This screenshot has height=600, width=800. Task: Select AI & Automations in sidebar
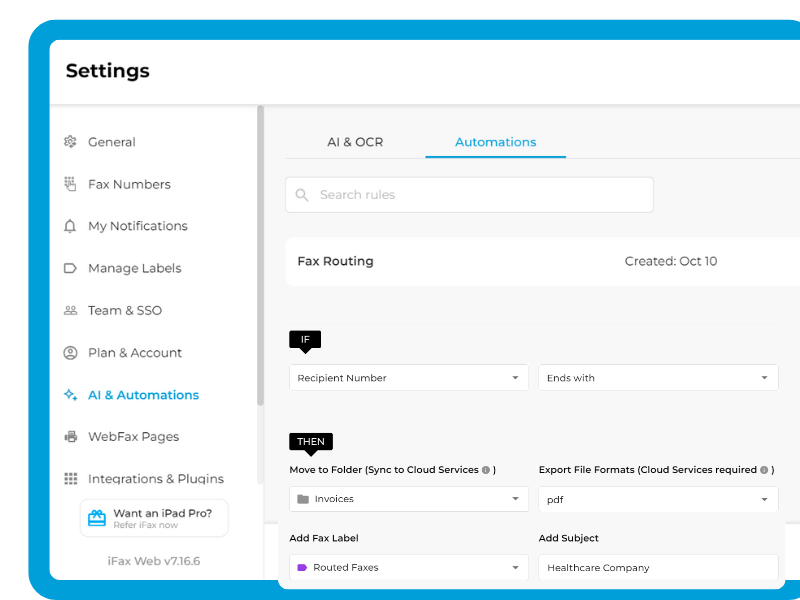[x=143, y=395]
